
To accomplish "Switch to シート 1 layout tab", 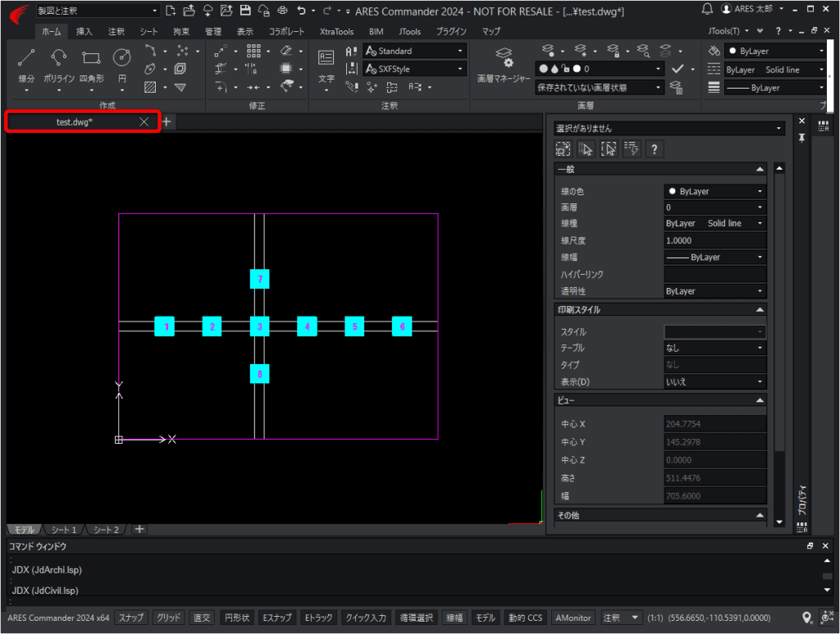I will (64, 530).
